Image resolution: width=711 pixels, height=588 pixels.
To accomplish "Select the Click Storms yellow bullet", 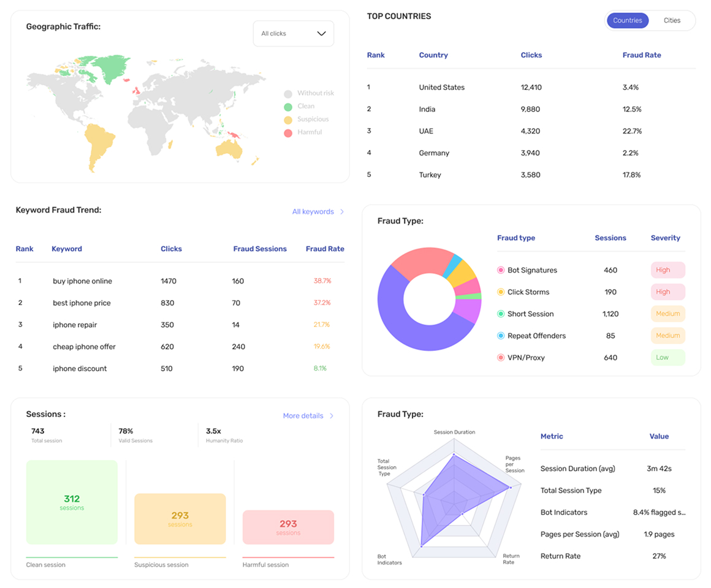I will (x=501, y=292).
